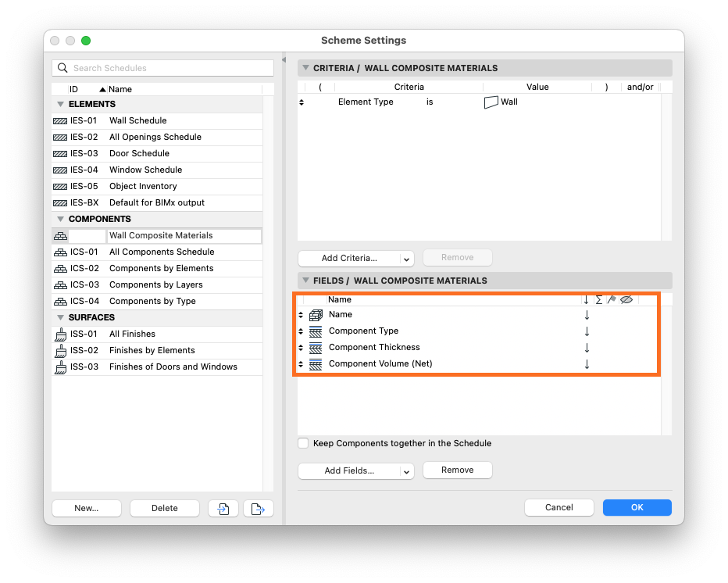Toggle sort arrow for Component Volume (Net)
This screenshot has height=583, width=728.
click(587, 363)
